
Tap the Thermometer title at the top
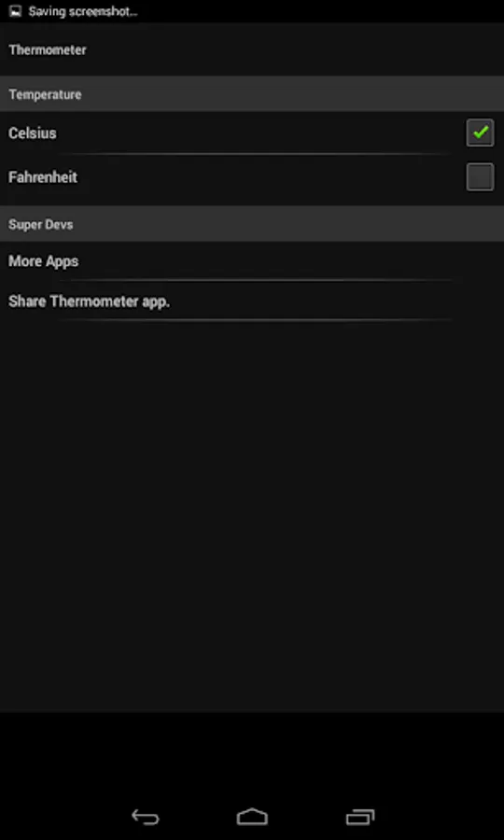pos(47,49)
